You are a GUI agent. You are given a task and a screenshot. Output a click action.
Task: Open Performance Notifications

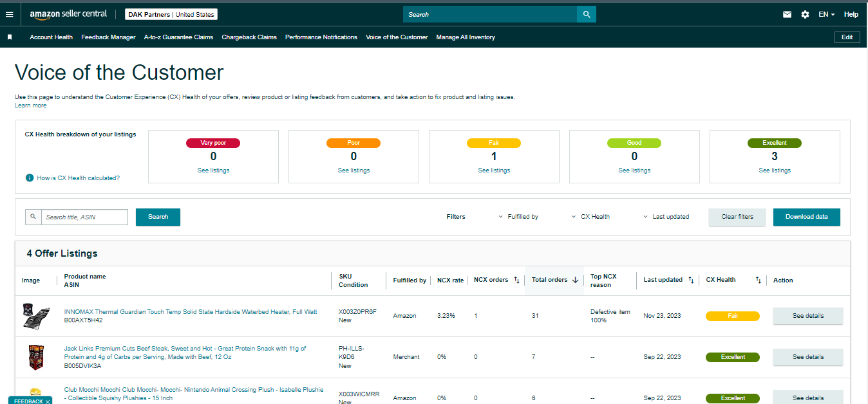point(321,37)
